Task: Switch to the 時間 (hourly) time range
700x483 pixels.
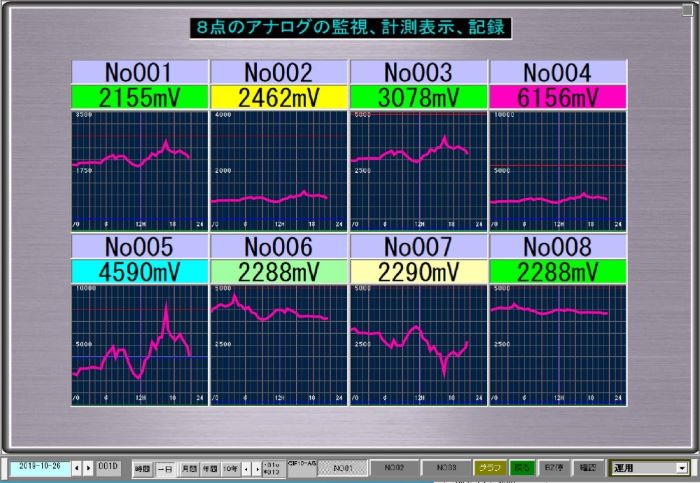Action: click(142, 468)
